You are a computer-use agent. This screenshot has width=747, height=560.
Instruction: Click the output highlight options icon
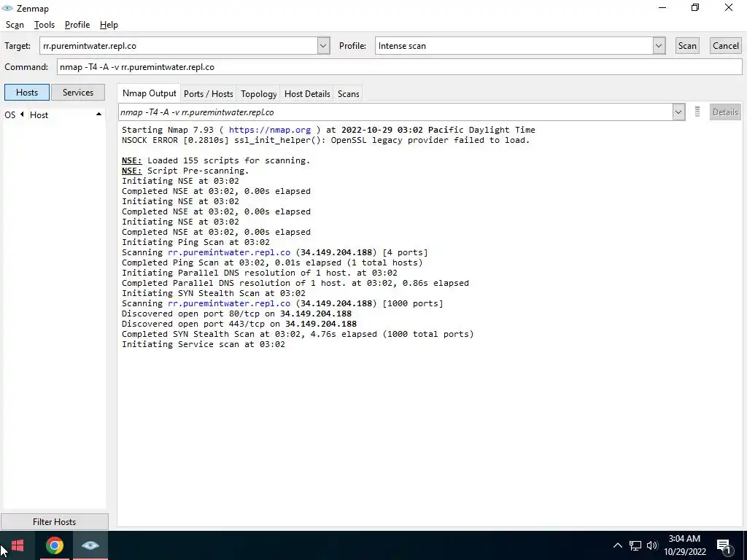coord(697,112)
